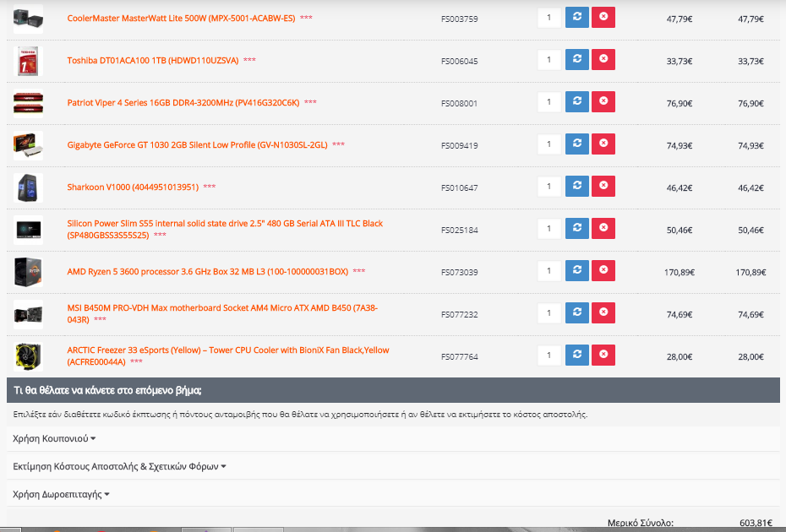The image size is (786, 532).
Task: Click the Sharkoon V1000 case thumbnail
Action: (28, 187)
